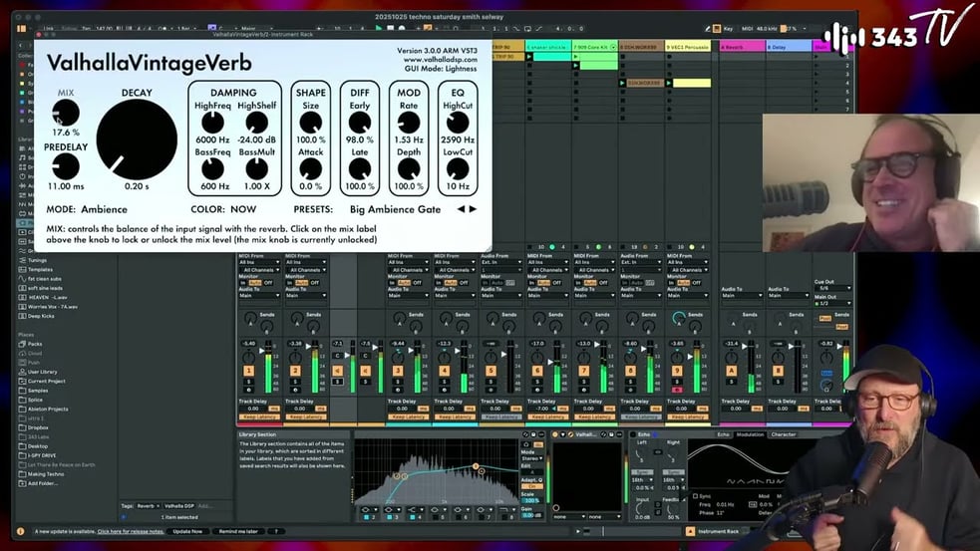Open Tunings category in browser

click(x=37, y=260)
